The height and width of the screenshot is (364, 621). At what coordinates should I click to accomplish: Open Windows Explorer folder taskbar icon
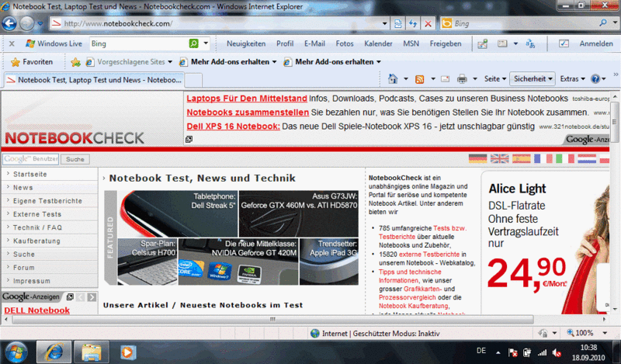(x=91, y=352)
